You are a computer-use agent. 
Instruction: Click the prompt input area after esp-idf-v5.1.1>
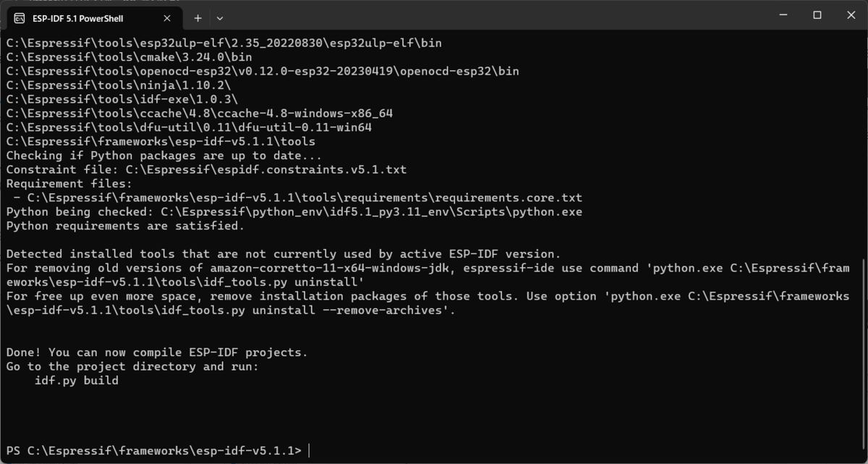pyautogui.click(x=579, y=450)
